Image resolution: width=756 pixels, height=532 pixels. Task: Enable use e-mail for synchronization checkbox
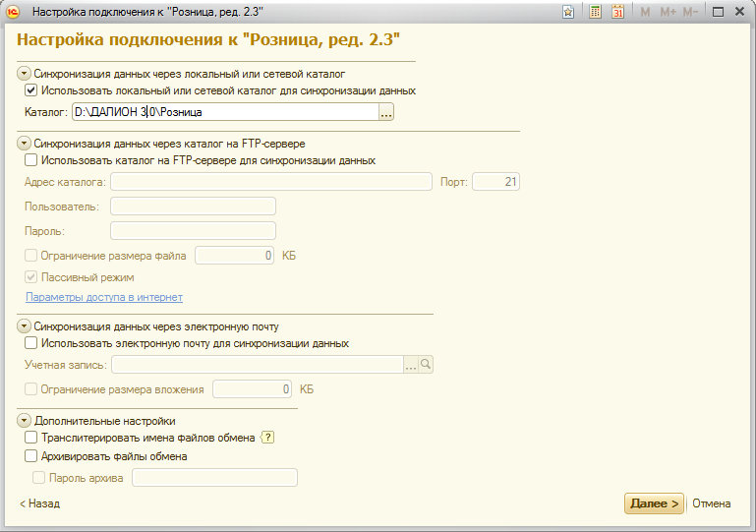click(x=30, y=343)
